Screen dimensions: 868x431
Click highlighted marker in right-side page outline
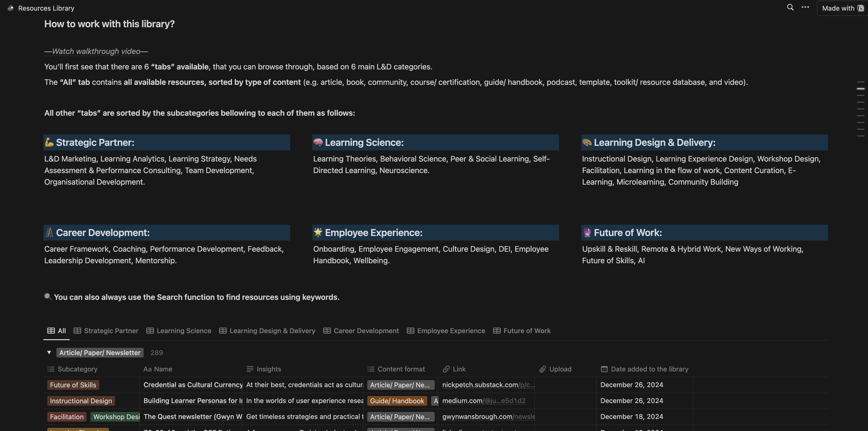click(860, 89)
